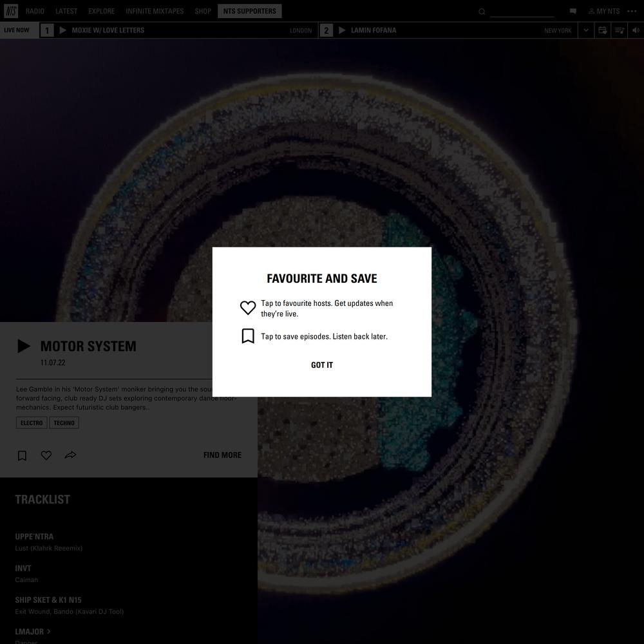Open the schedule calendar icon
This screenshot has height=644, width=644.
603,30
